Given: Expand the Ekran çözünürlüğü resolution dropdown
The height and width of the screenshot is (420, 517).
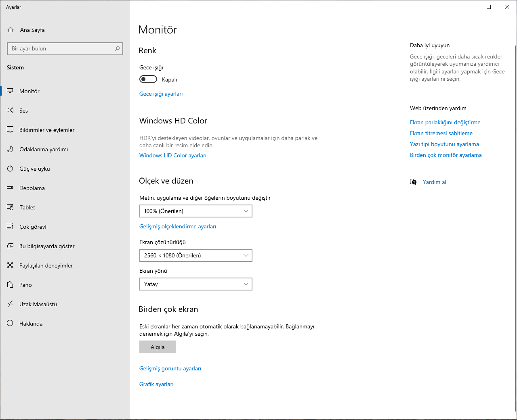Looking at the screenshot, I should (x=195, y=255).
